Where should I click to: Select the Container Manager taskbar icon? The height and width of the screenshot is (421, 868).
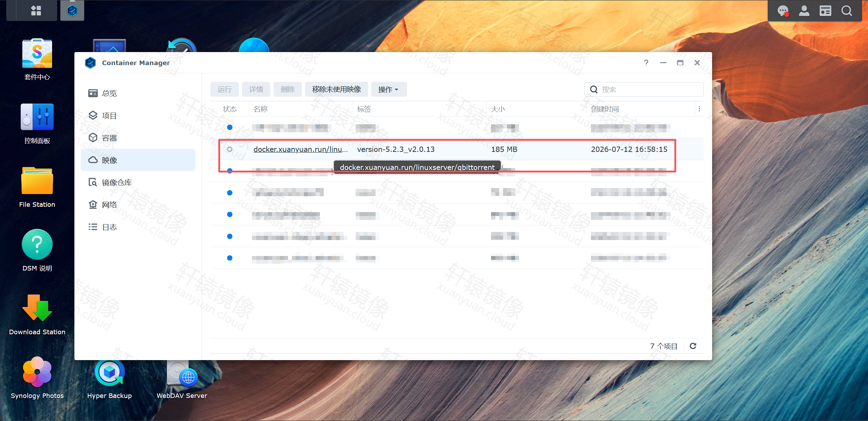72,11
